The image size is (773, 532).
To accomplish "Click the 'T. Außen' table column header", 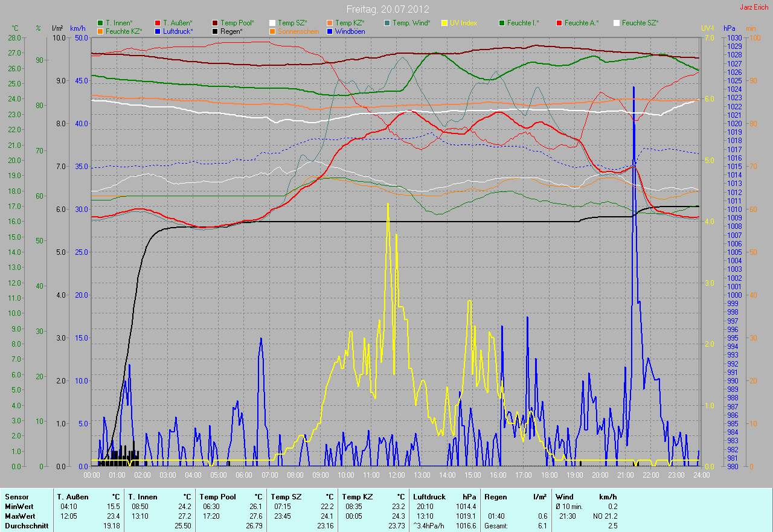I will 73,497.
